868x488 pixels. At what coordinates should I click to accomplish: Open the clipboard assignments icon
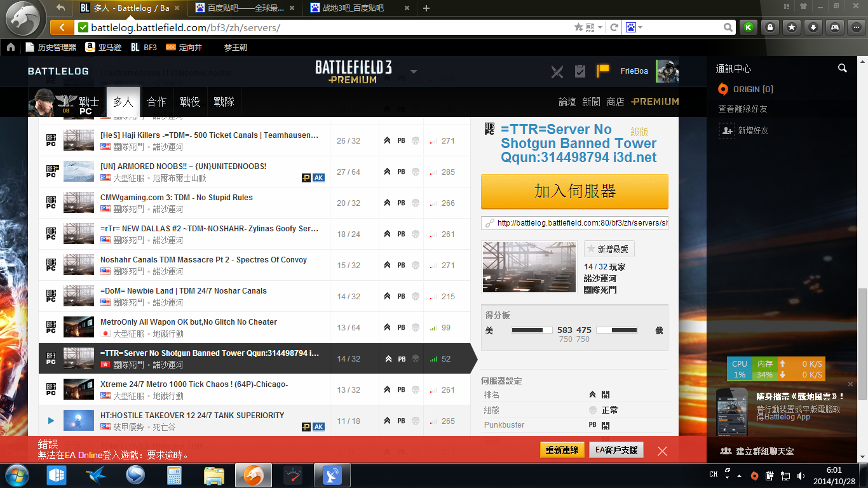580,71
